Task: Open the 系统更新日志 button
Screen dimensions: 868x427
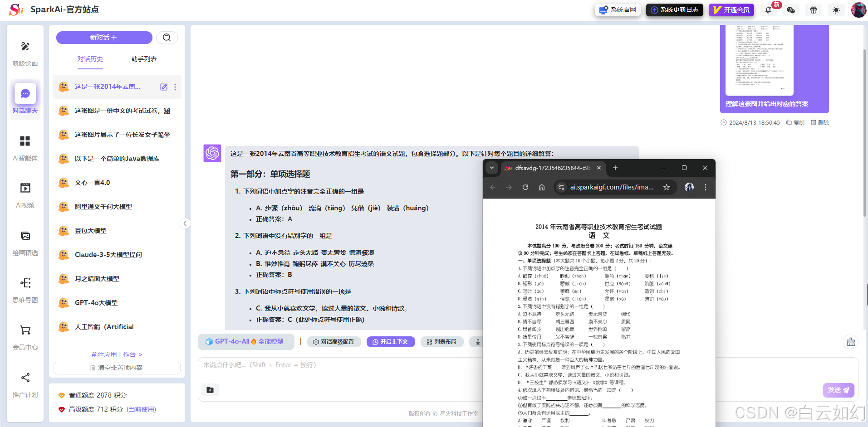Action: click(x=674, y=10)
